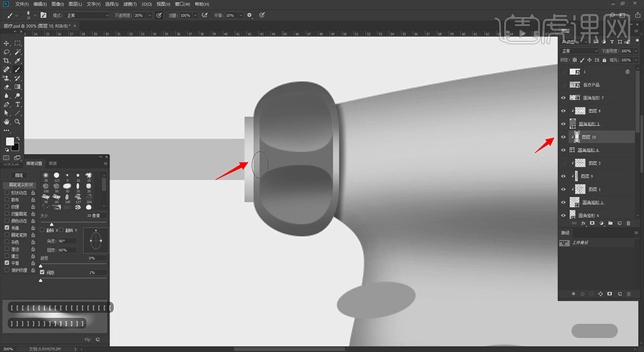Open the brush opacity 20% dropdown arrow

point(150,15)
